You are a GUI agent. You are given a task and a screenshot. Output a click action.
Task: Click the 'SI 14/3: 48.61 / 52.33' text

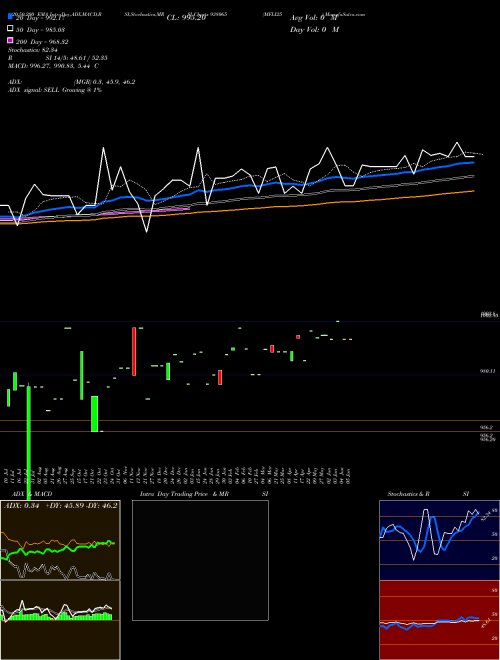[76, 58]
